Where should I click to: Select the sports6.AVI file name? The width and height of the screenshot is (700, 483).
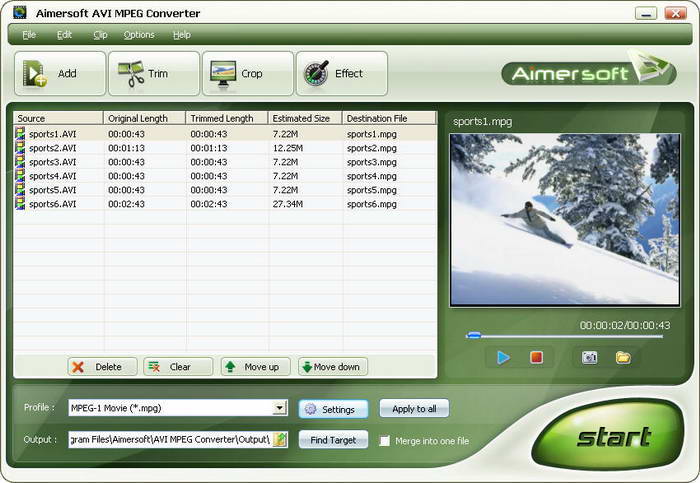pyautogui.click(x=53, y=204)
